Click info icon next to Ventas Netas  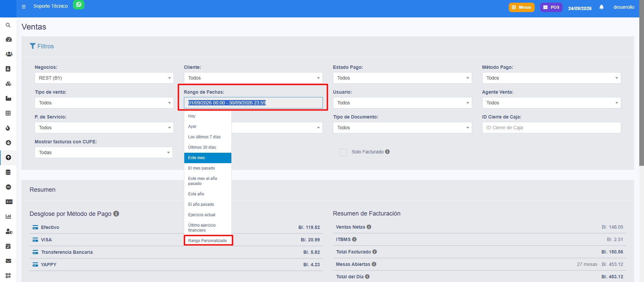(369, 227)
